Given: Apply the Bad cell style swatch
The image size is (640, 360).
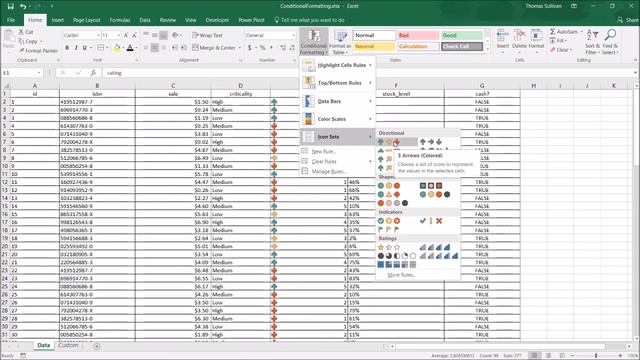Looking at the screenshot, I should point(418,36).
